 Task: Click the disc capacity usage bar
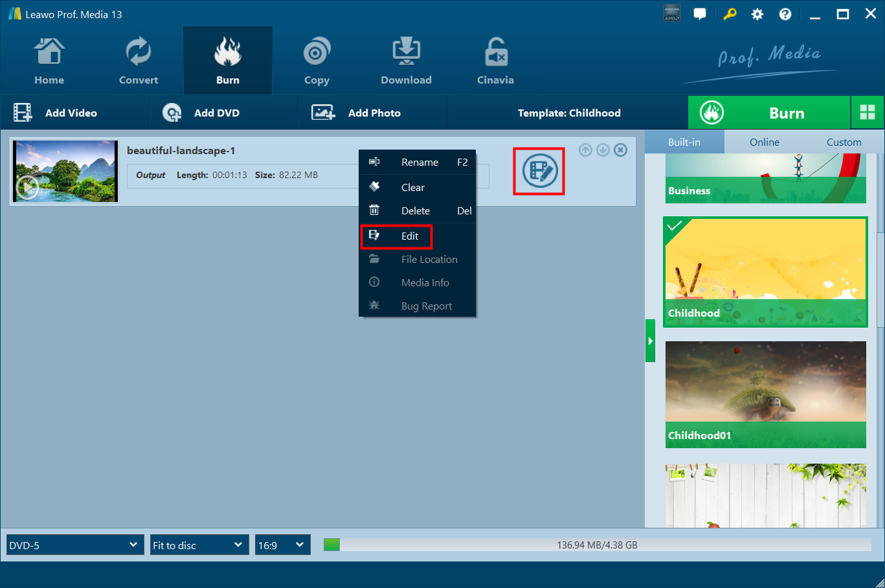(597, 545)
